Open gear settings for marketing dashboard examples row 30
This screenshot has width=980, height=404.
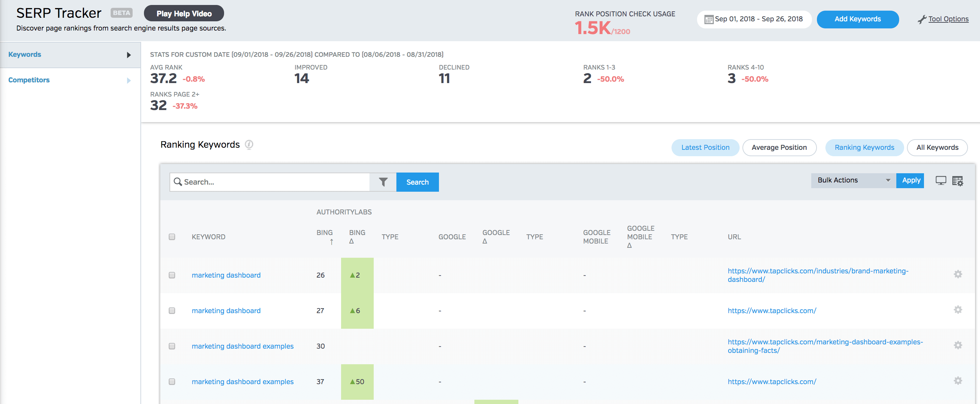click(958, 345)
